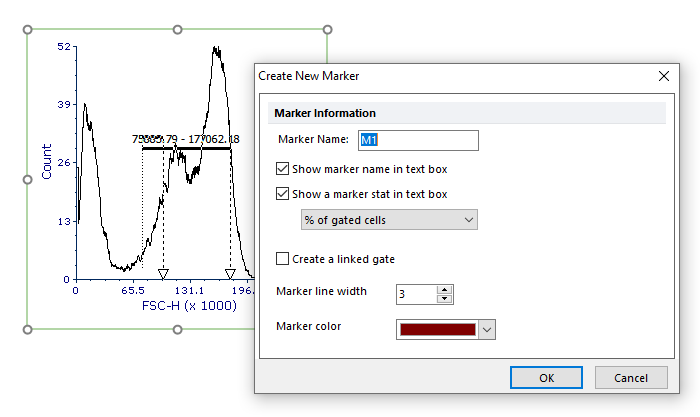Decrease Marker line width with down arrow
The width and height of the screenshot is (700, 417).
[x=445, y=298]
